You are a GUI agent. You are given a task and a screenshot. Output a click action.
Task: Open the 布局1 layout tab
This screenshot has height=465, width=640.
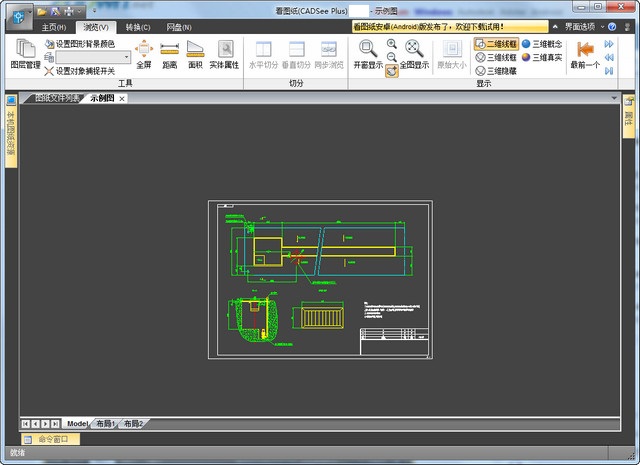105,424
